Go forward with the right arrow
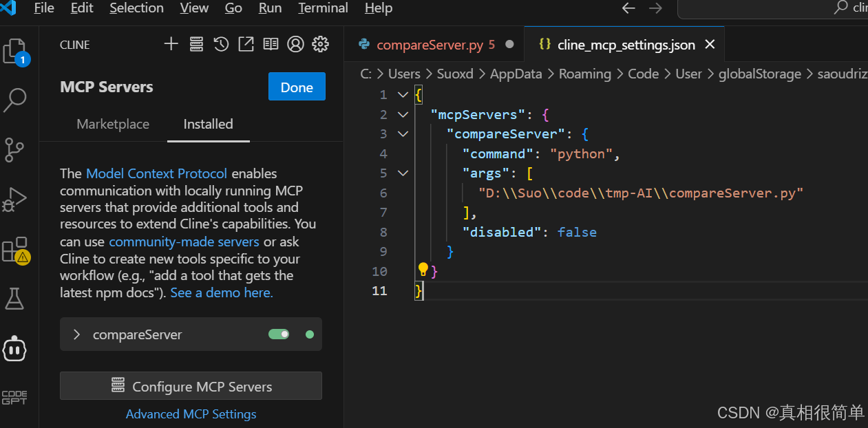Viewport: 868px width, 428px height. 655,8
